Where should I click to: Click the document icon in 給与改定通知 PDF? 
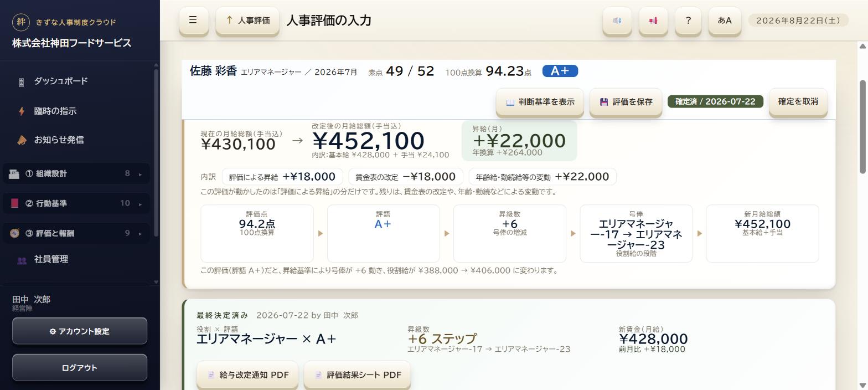[x=211, y=375]
